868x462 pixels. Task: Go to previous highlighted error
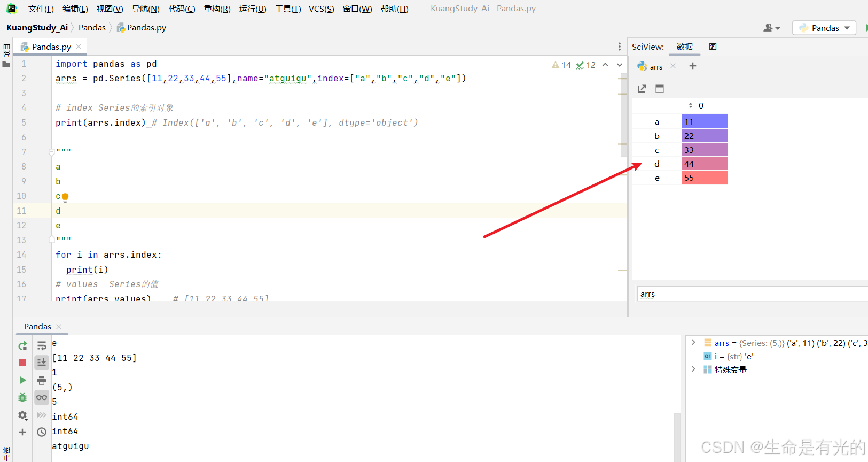[605, 65]
